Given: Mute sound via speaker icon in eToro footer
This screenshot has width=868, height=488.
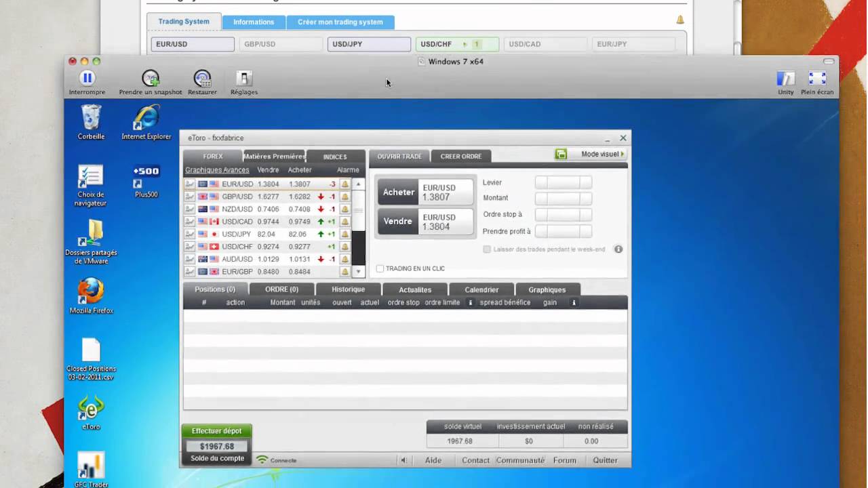Looking at the screenshot, I should [x=403, y=460].
